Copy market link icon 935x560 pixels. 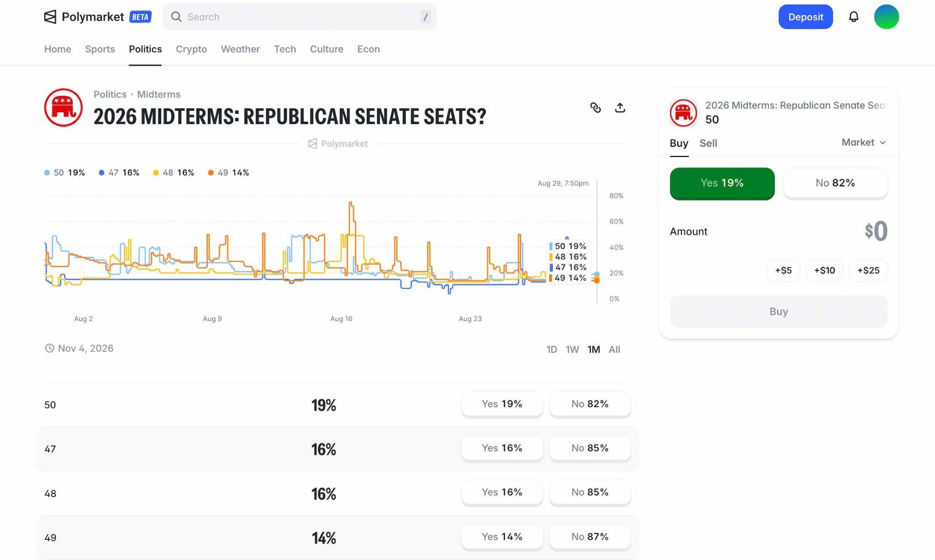point(595,108)
